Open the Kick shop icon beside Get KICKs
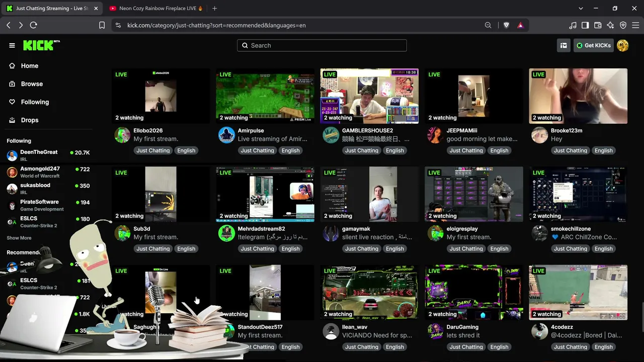 (563, 45)
